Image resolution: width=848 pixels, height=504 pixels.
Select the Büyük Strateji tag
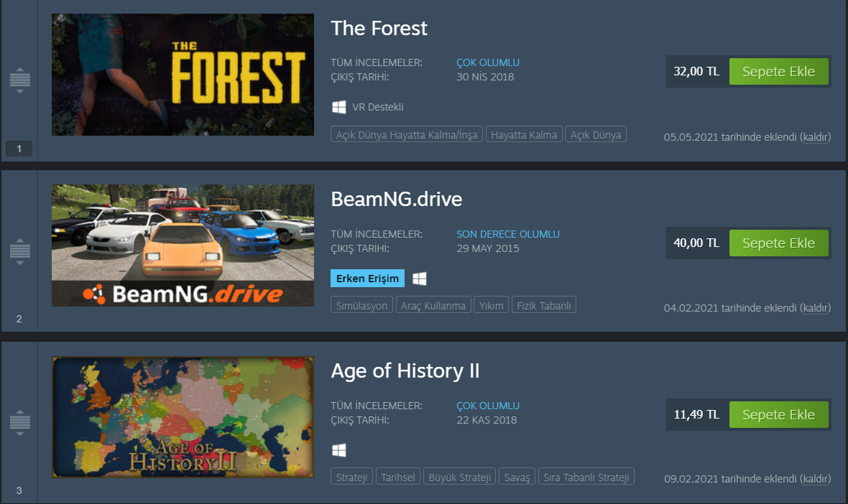click(459, 477)
